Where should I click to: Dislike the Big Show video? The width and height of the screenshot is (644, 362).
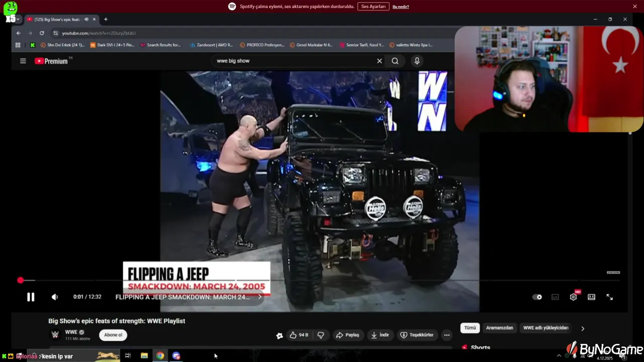(x=320, y=335)
